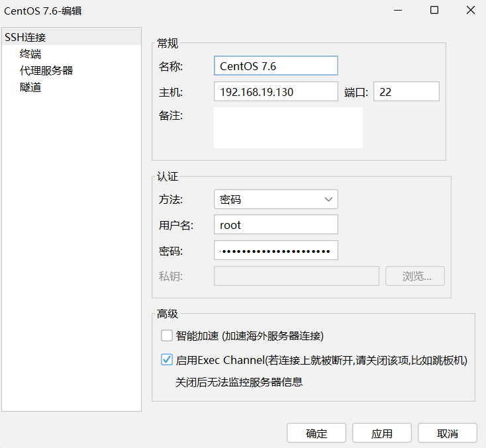
Task: Open the 终端 settings page
Action: pyautogui.click(x=30, y=54)
